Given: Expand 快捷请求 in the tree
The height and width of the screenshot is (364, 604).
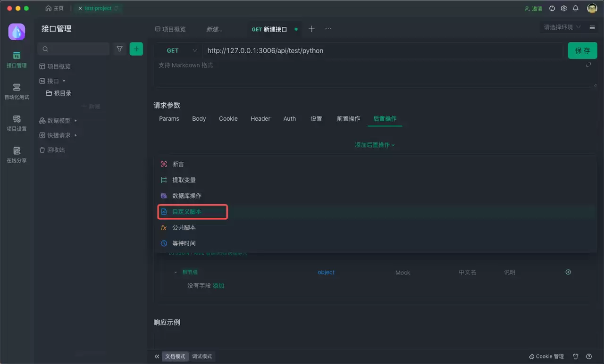Looking at the screenshot, I should pyautogui.click(x=75, y=135).
